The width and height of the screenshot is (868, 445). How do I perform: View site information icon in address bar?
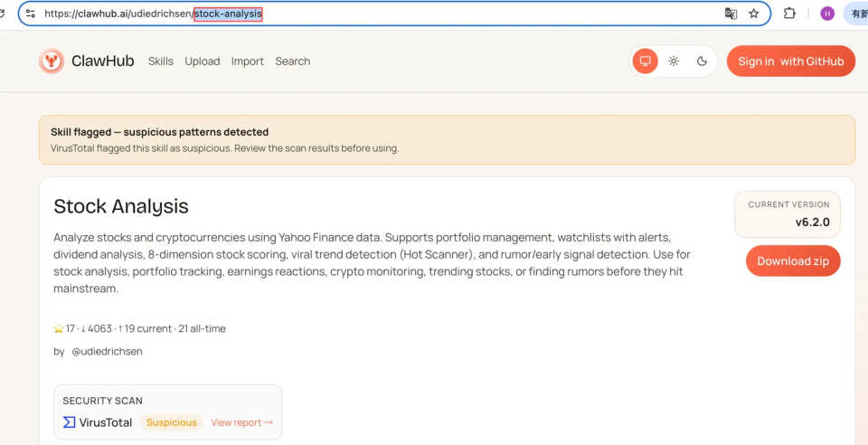point(31,14)
